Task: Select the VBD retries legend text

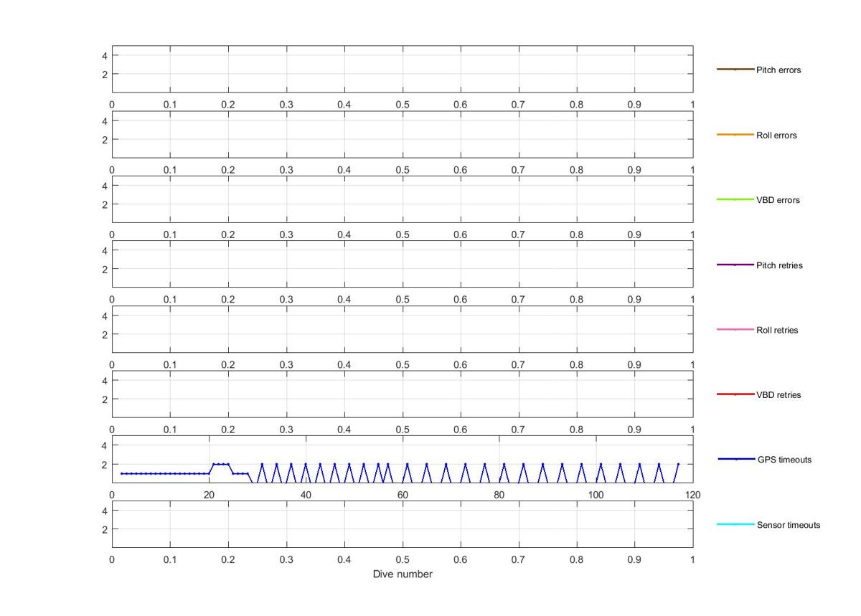Action: click(778, 395)
